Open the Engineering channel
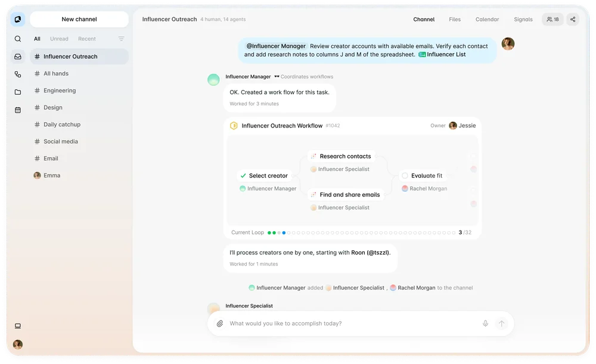 (79, 91)
